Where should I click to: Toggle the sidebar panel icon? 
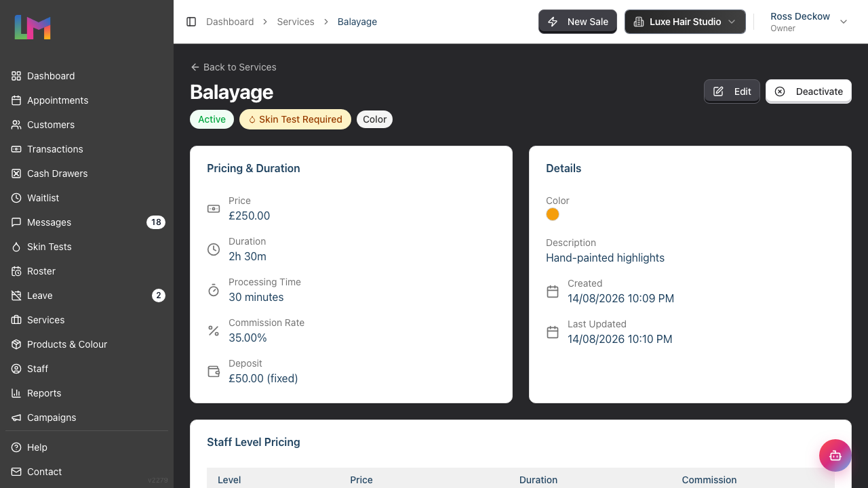tap(191, 22)
